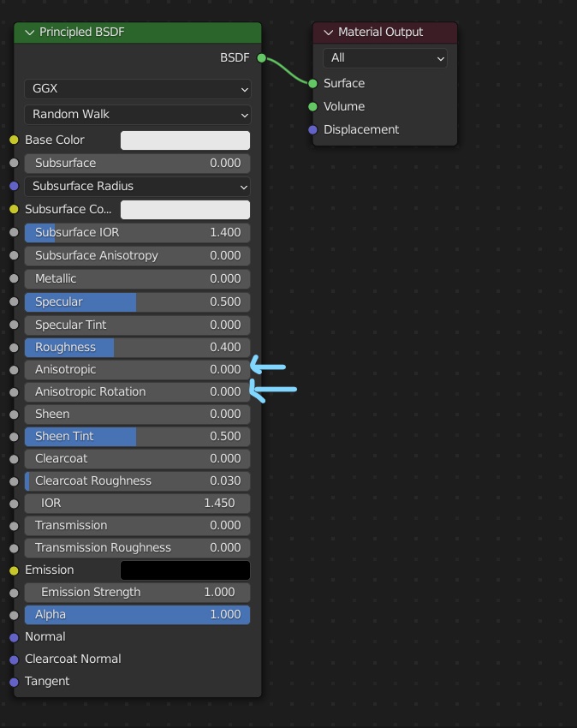The height and width of the screenshot is (728, 577).
Task: Click the Specular Tint slider
Action: (x=138, y=325)
